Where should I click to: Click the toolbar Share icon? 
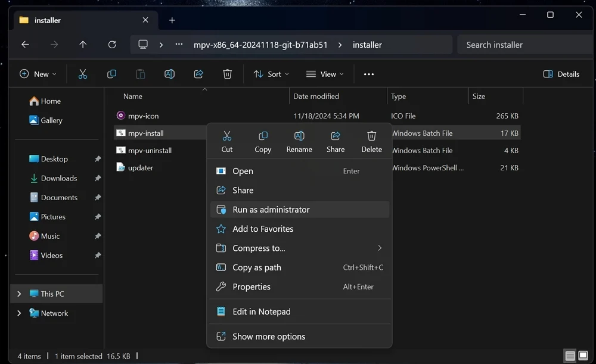[198, 74]
